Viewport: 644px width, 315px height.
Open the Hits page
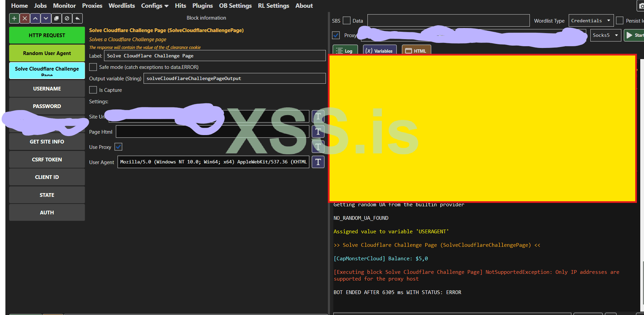tap(180, 6)
